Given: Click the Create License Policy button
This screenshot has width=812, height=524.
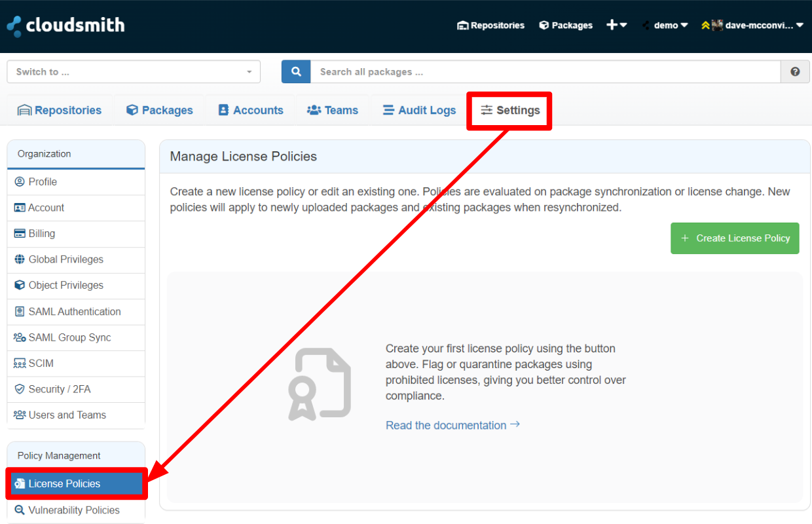Looking at the screenshot, I should (x=735, y=238).
